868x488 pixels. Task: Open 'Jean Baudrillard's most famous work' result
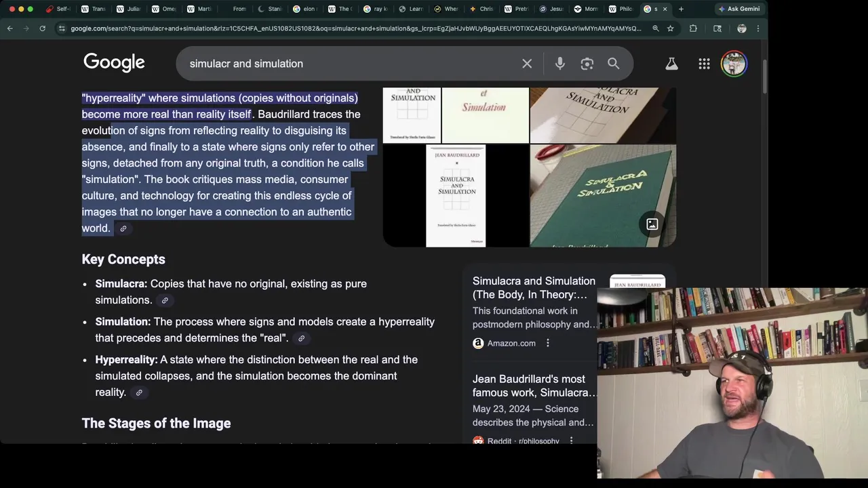coord(534,386)
